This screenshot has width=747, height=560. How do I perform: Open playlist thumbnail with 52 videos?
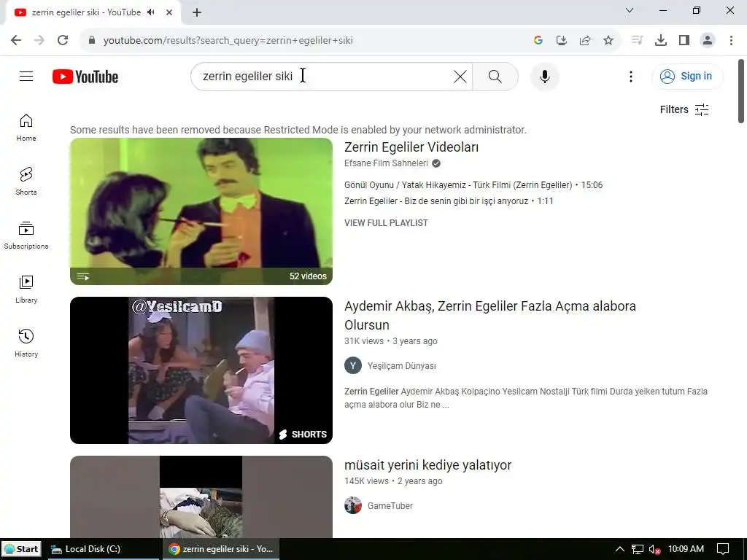[201, 211]
